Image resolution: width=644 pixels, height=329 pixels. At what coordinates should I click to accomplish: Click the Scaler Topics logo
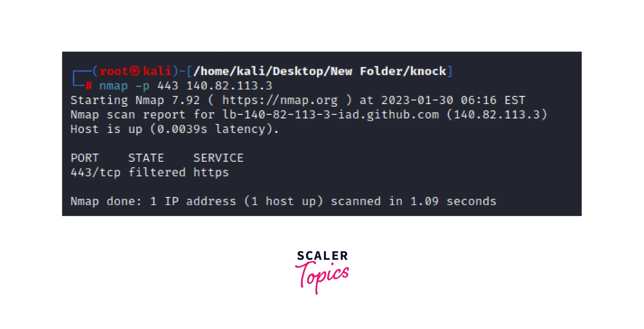point(322,272)
